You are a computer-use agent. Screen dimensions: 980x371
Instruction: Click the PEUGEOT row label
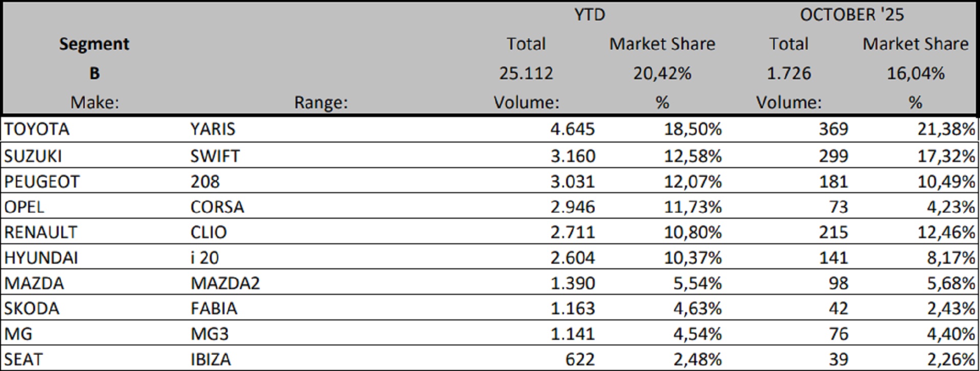tap(42, 181)
